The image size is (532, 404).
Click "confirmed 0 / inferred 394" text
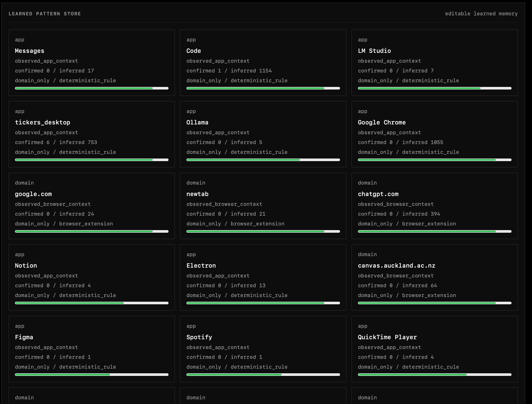pos(399,214)
